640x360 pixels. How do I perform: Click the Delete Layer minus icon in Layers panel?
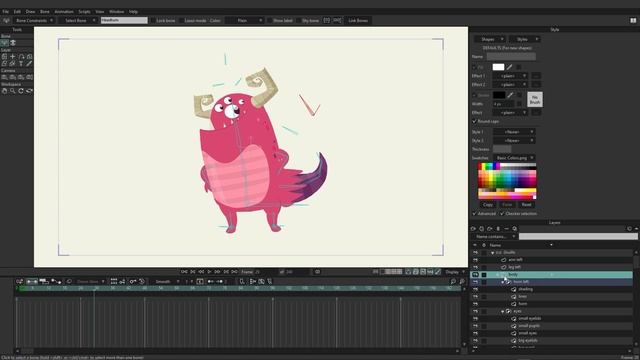pyautogui.click(x=507, y=229)
